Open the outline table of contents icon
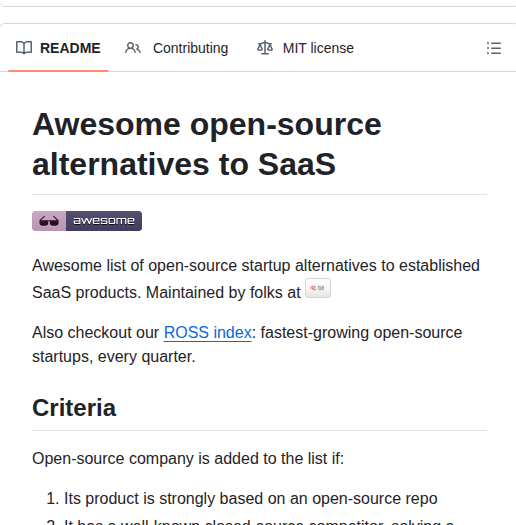This screenshot has height=525, width=516. click(494, 48)
